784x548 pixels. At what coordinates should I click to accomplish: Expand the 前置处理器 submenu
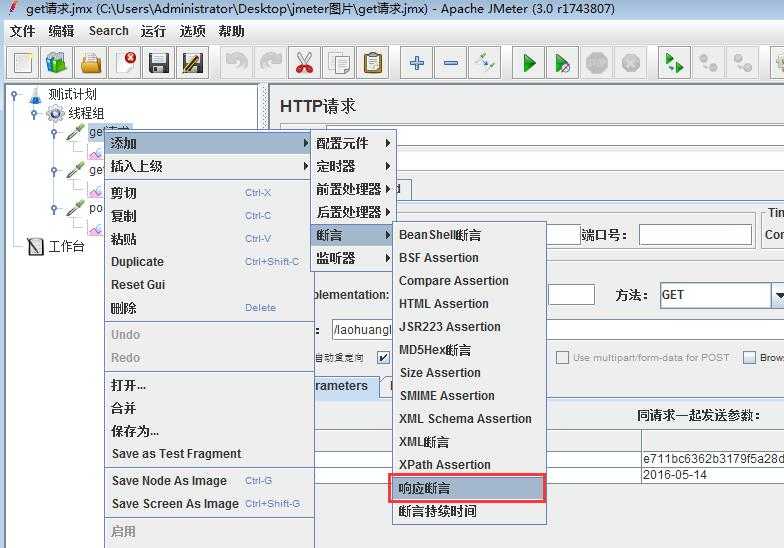tap(353, 189)
